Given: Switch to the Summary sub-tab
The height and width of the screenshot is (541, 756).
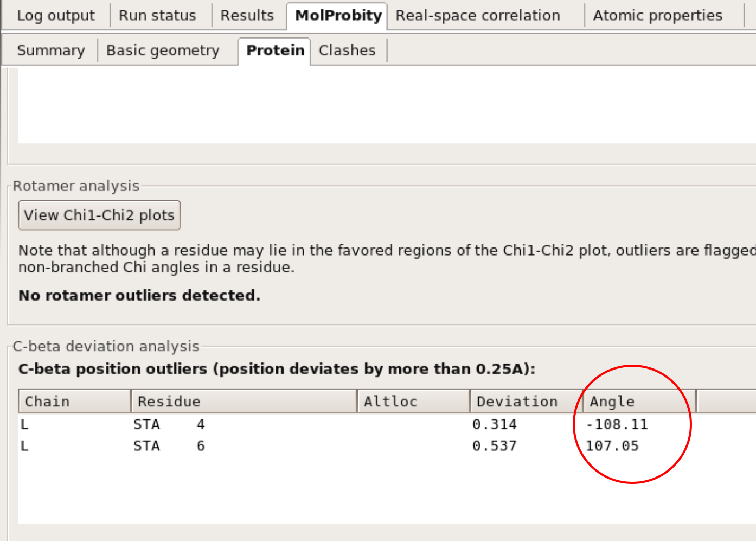Looking at the screenshot, I should [51, 50].
